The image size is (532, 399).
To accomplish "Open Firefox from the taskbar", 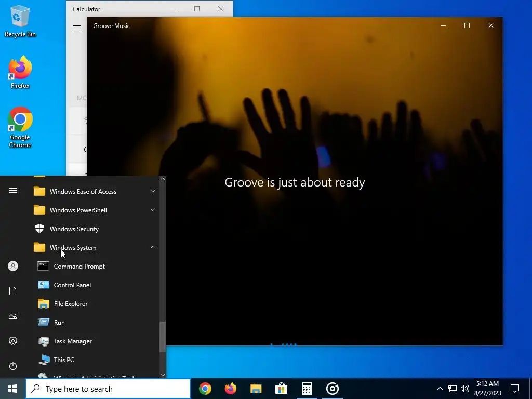I will pyautogui.click(x=231, y=389).
